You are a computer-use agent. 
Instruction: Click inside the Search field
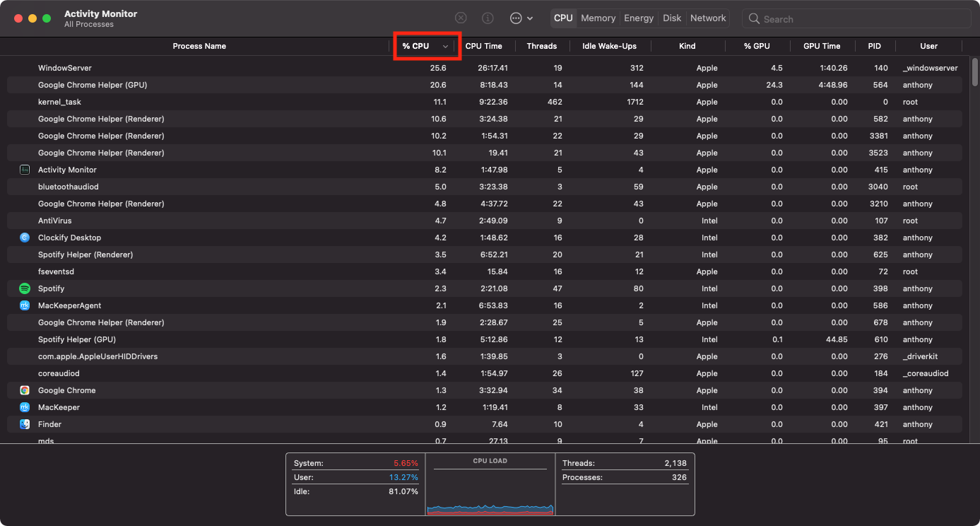click(x=857, y=19)
